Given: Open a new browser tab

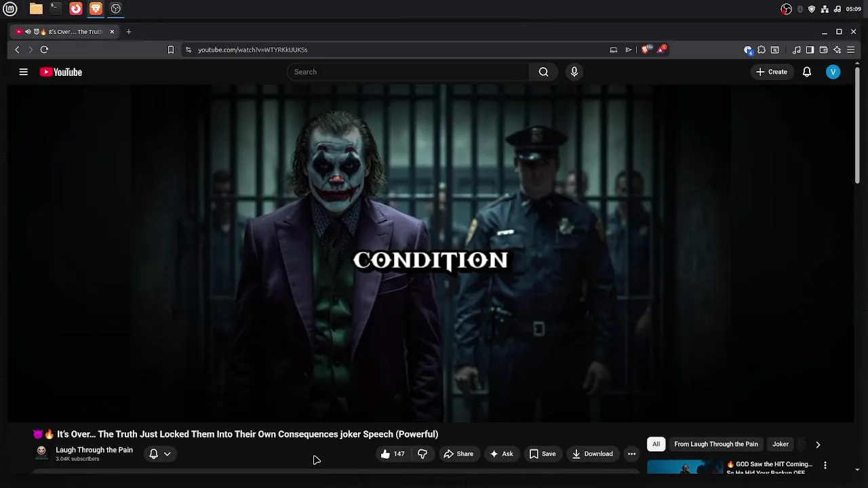Looking at the screenshot, I should pyautogui.click(x=129, y=31).
